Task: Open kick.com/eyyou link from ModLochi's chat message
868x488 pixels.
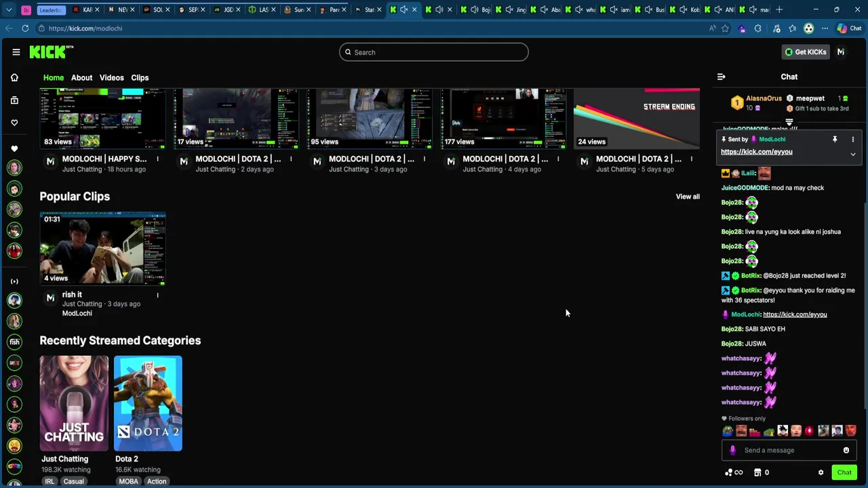Action: [795, 314]
